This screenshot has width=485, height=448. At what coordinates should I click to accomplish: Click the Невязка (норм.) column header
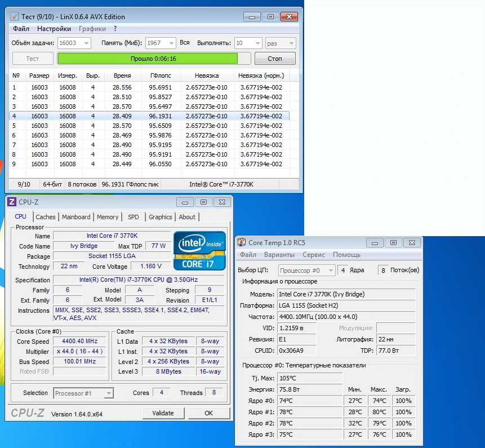point(261,76)
